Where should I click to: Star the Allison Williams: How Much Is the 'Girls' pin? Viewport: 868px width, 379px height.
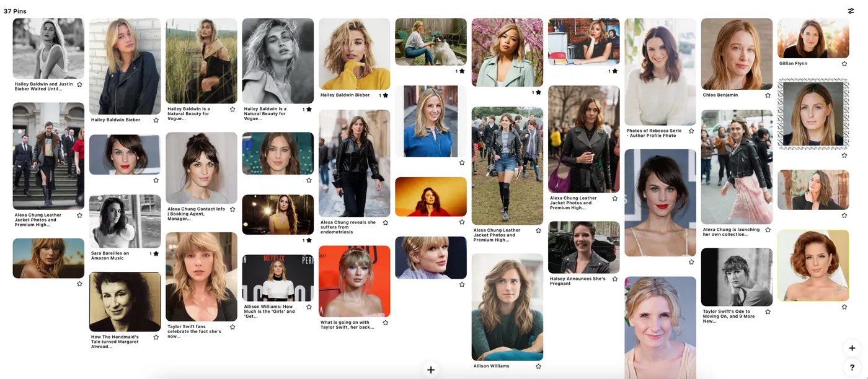[309, 307]
